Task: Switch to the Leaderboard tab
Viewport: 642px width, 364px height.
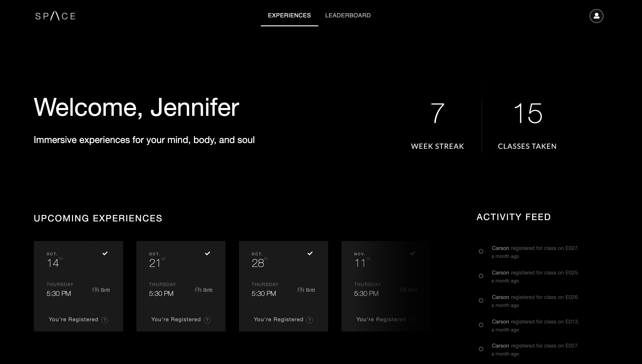Action: [x=348, y=16]
